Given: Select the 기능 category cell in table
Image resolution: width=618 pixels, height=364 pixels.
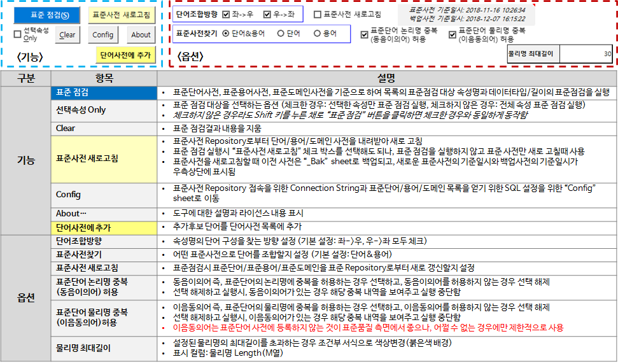Looking at the screenshot, I should 25,160.
